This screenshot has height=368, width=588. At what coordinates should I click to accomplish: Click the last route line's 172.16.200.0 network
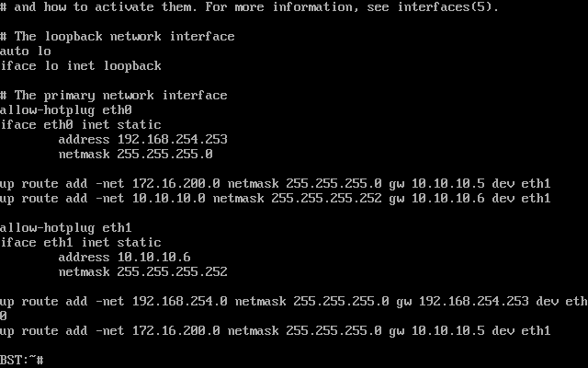click(176, 331)
